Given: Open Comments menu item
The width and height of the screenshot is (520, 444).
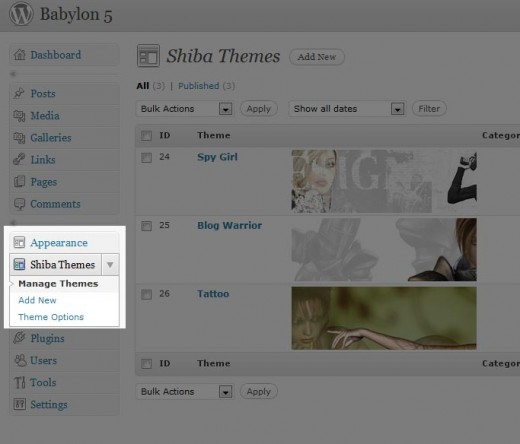Looking at the screenshot, I should 55,204.
